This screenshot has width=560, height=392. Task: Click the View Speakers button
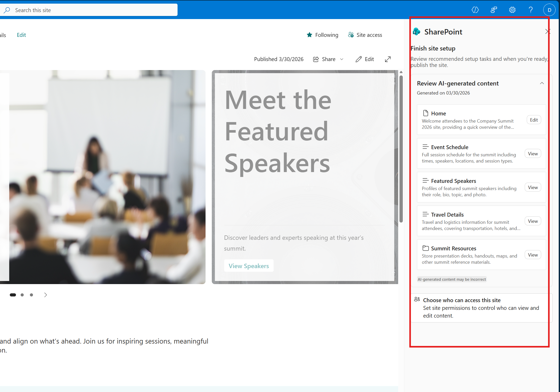(249, 266)
